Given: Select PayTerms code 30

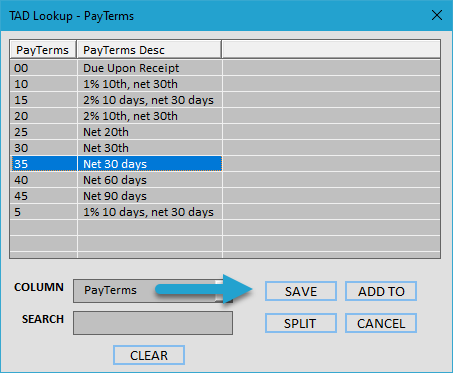Looking at the screenshot, I should pyautogui.click(x=44, y=148).
